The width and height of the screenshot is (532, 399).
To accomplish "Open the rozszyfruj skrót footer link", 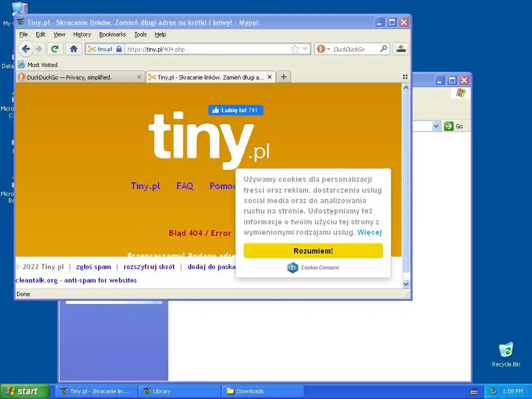I will click(x=149, y=267).
